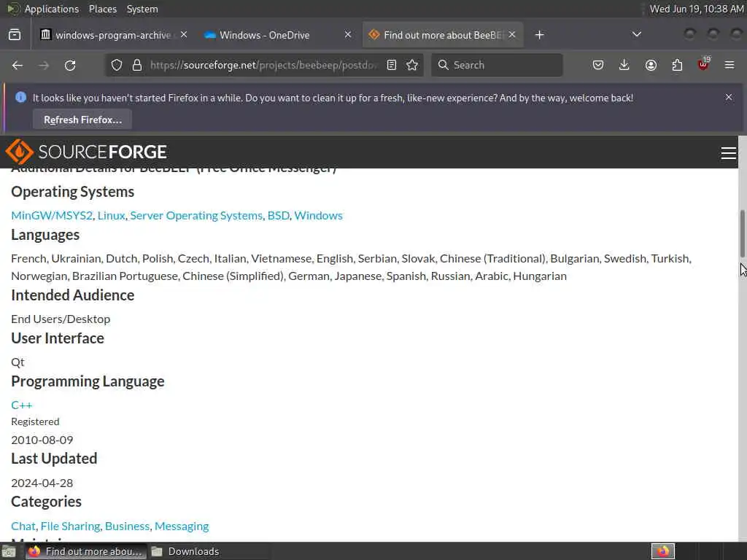
Task: Open the SourceForge hamburger menu
Action: coord(729,153)
